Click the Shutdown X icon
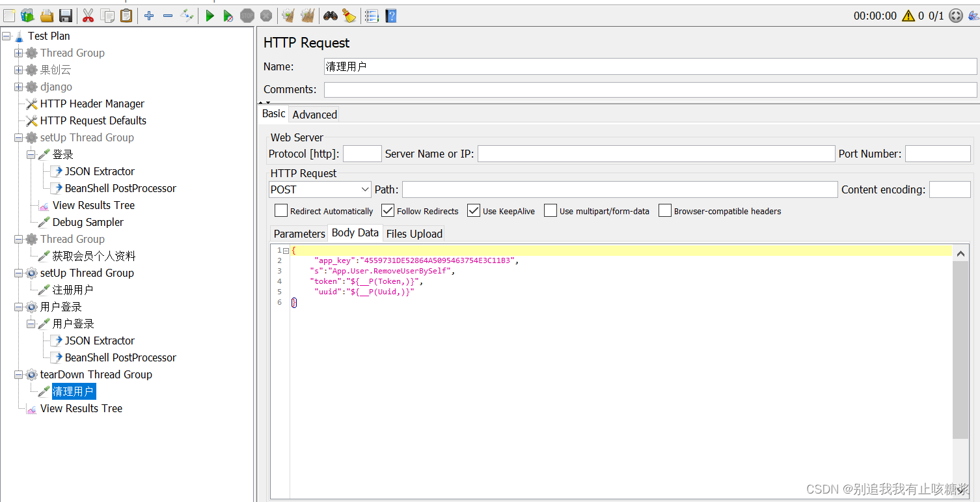Screen dimensions: 980x502 (x=266, y=16)
